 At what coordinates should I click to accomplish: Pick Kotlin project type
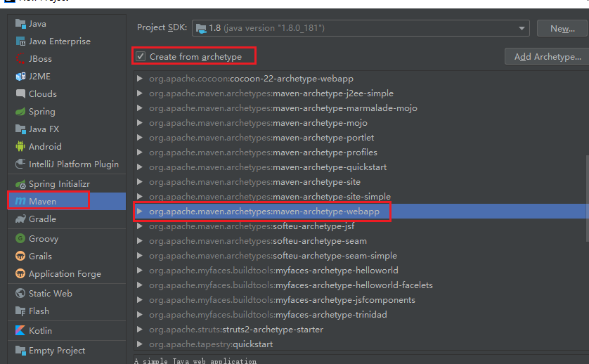click(x=67, y=330)
